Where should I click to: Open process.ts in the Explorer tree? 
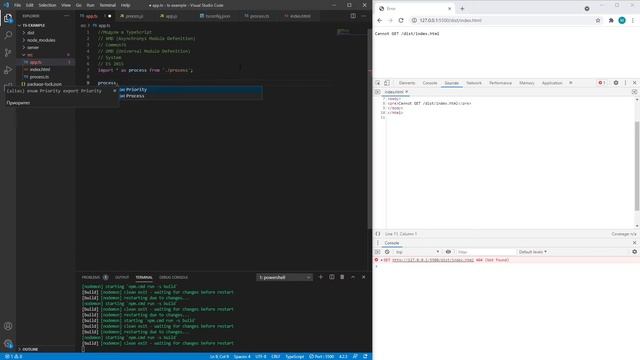[x=39, y=77]
